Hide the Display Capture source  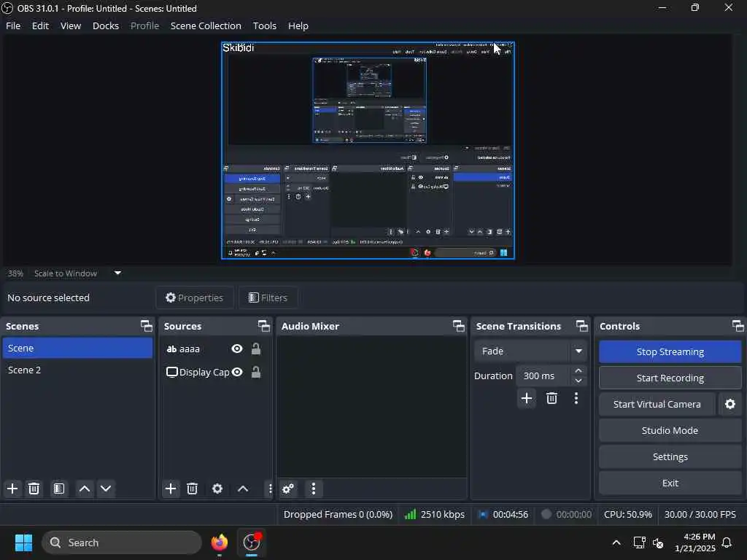pyautogui.click(x=237, y=372)
